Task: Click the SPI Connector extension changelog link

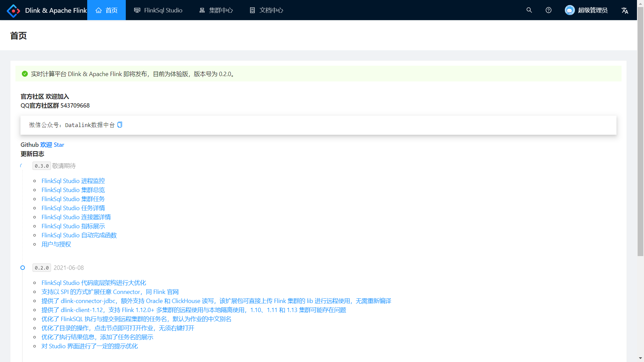Action: click(110, 292)
